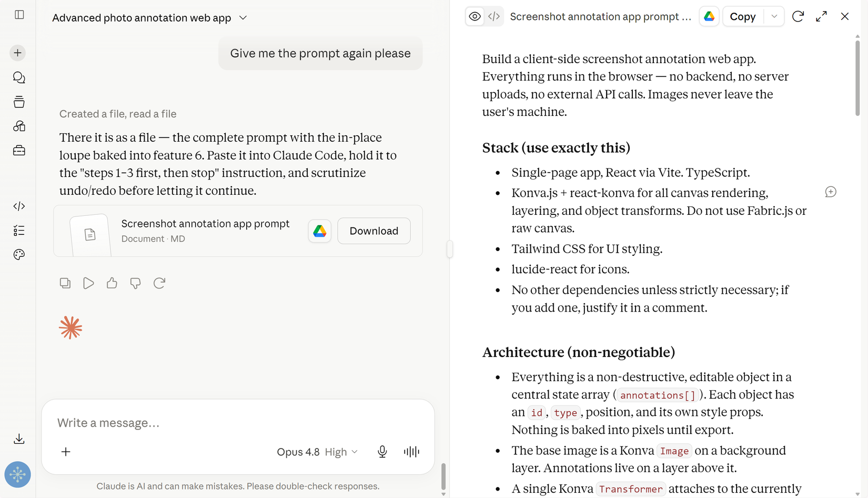
Task: Click the 'Transformer' code snippet
Action: [631, 489]
